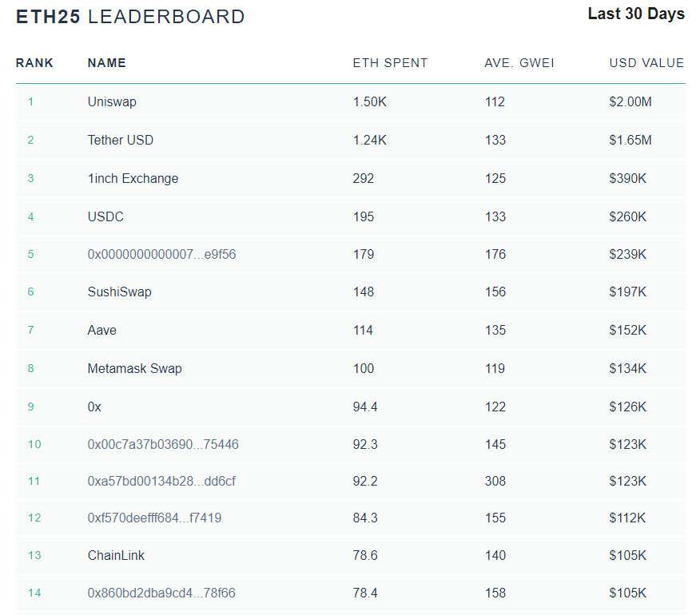Click the Tether USD name
This screenshot has width=700, height=615.
[121, 141]
